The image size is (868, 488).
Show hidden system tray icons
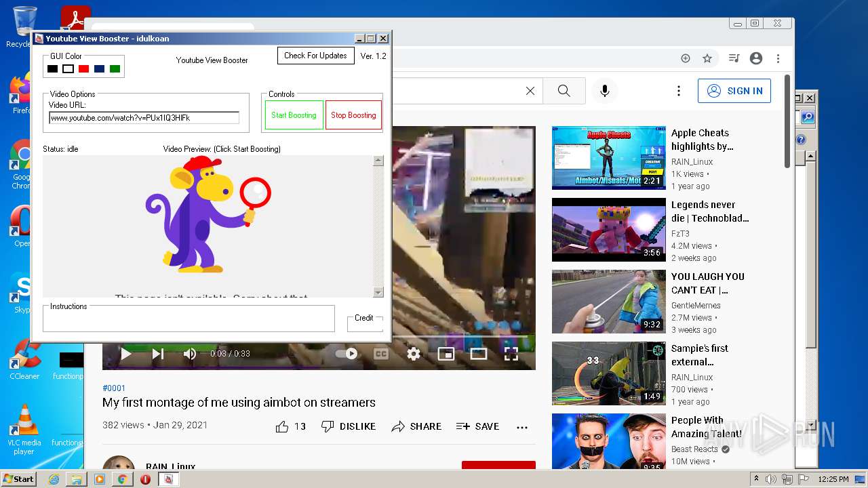(x=757, y=479)
